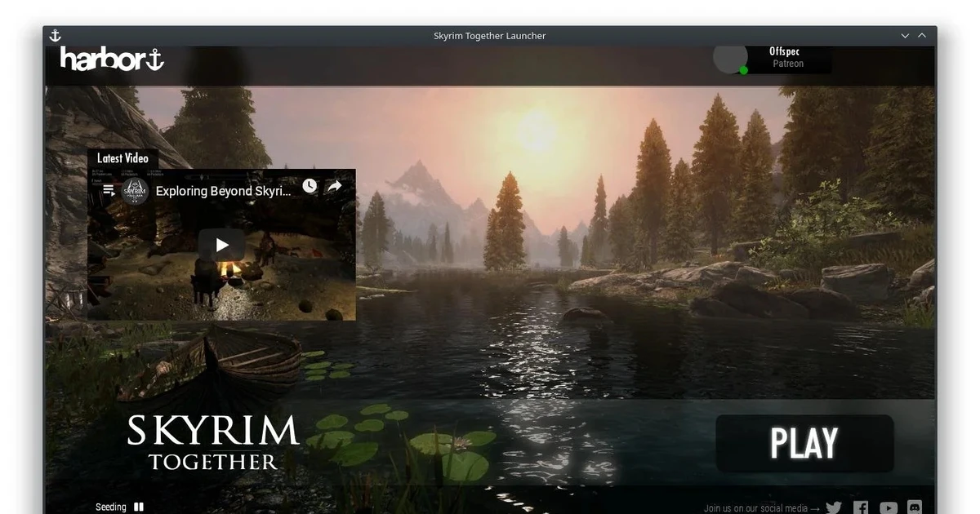
Task: Open the Twitter social media icon
Action: (x=834, y=507)
